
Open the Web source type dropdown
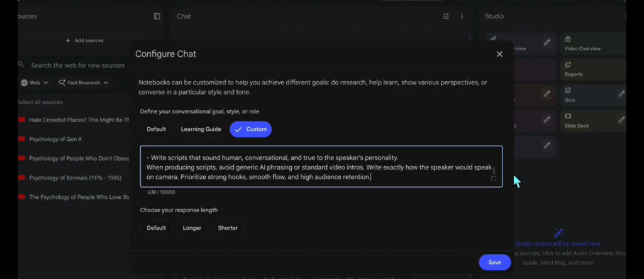(x=35, y=83)
